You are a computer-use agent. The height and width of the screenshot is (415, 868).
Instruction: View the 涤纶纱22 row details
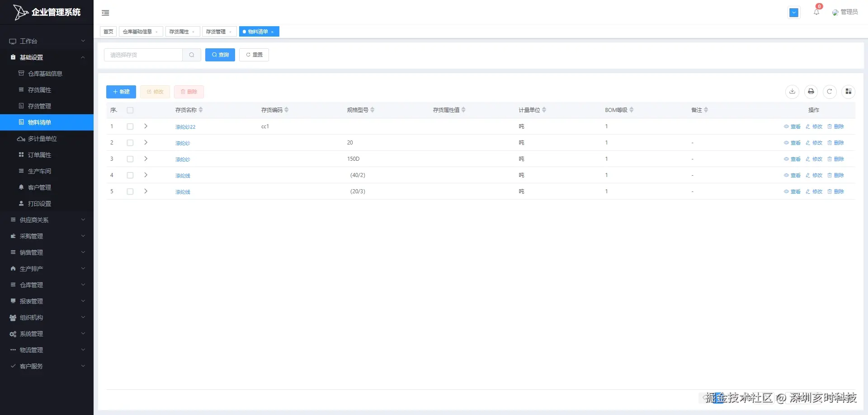(x=792, y=127)
